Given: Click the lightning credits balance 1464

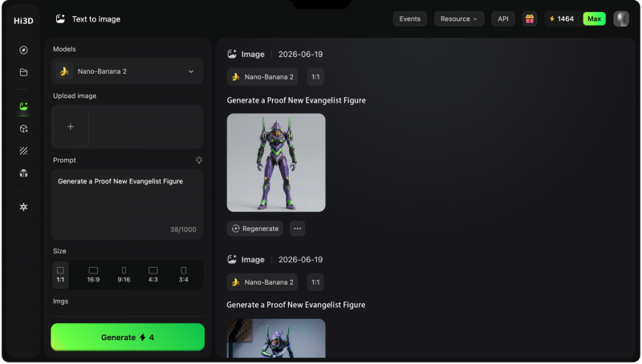Looking at the screenshot, I should point(562,18).
